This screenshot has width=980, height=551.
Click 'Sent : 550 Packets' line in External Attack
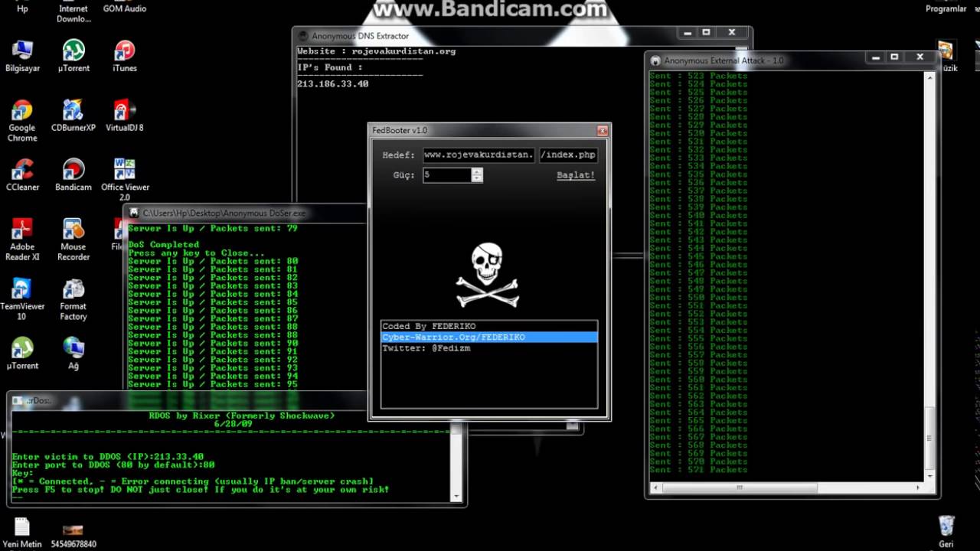click(x=698, y=298)
